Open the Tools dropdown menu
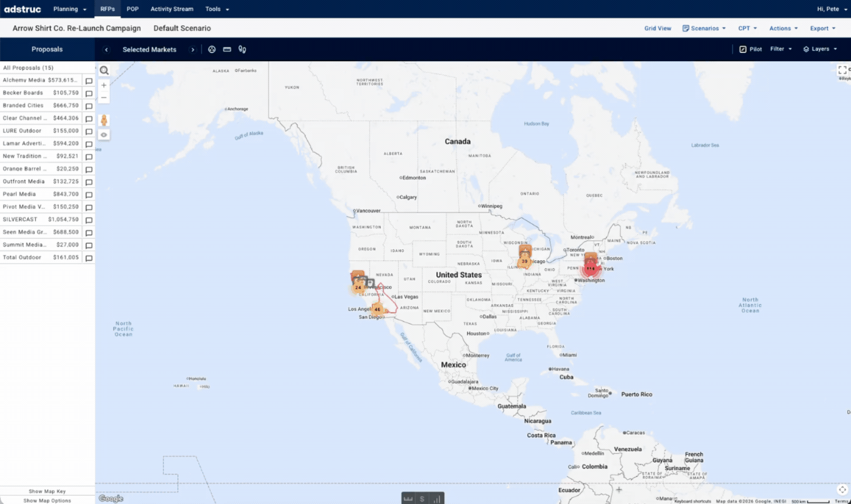Viewport: 851px width, 504px height. click(x=217, y=9)
